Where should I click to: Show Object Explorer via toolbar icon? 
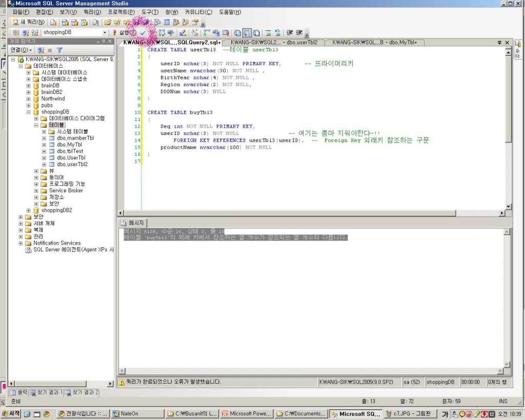176,23
